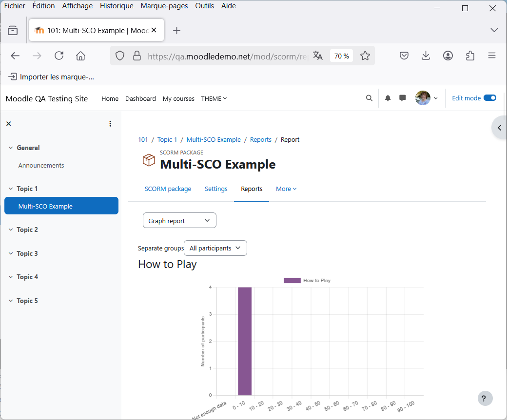Select Multi-SCO Example in course index
The height and width of the screenshot is (420, 507).
pyautogui.click(x=61, y=206)
